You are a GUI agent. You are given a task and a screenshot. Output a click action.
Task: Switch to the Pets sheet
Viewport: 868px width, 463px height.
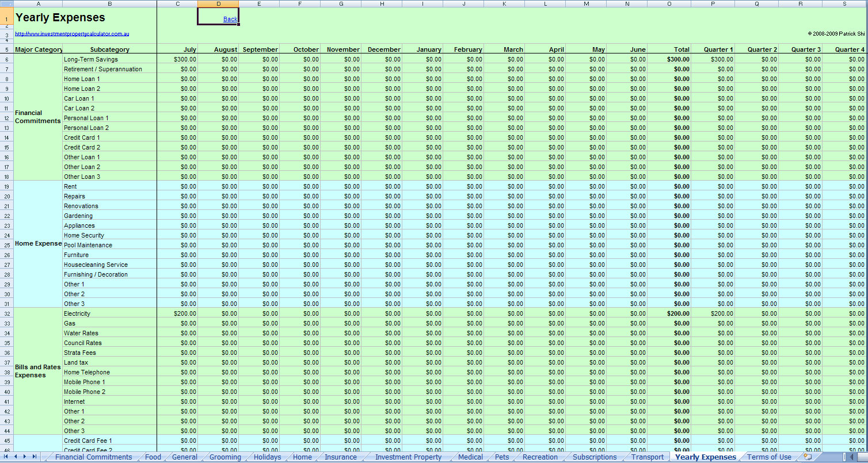pos(502,457)
